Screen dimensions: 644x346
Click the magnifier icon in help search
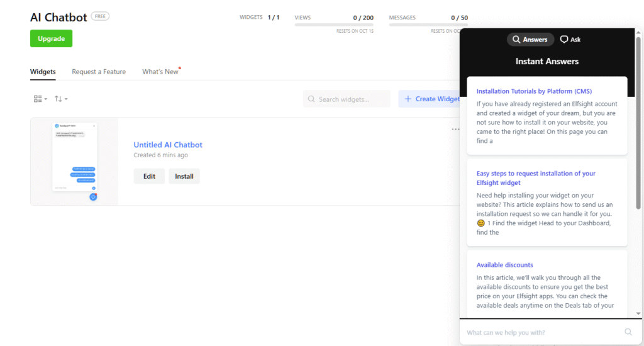(628, 332)
